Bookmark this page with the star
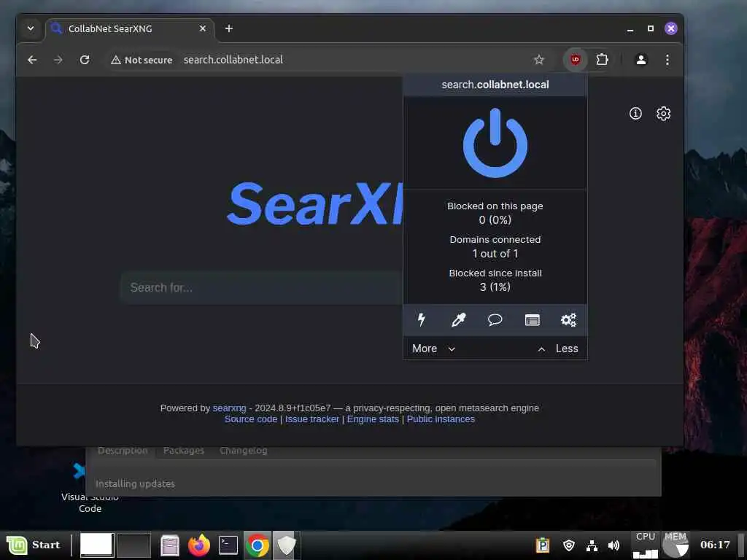Image resolution: width=747 pixels, height=560 pixels. click(x=539, y=60)
